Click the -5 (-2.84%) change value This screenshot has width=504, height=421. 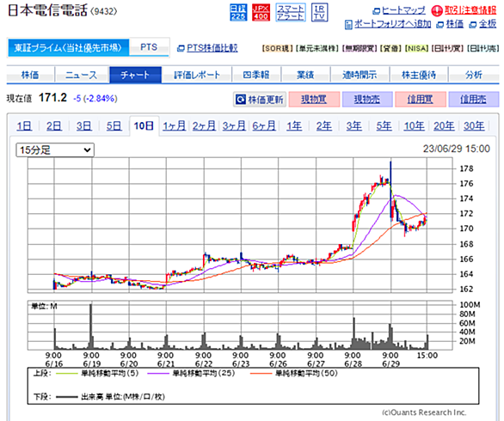coord(95,98)
